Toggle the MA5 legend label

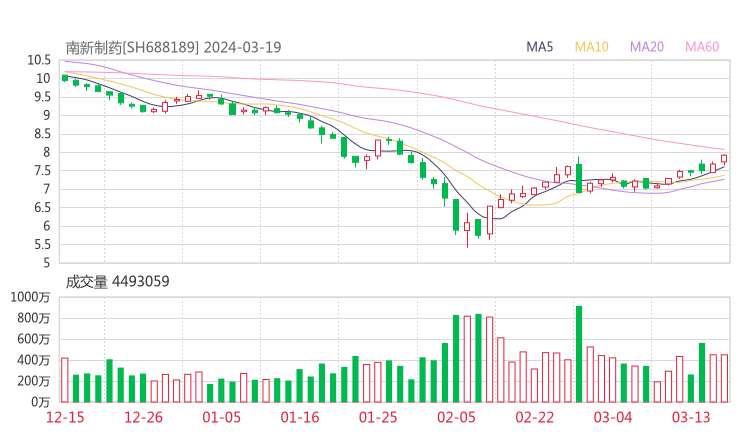click(540, 47)
